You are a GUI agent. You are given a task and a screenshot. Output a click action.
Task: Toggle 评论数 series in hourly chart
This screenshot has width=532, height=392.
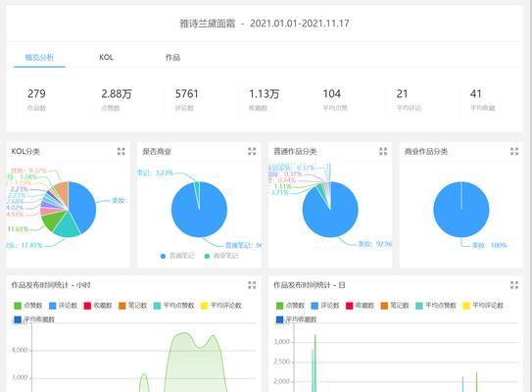coord(63,306)
